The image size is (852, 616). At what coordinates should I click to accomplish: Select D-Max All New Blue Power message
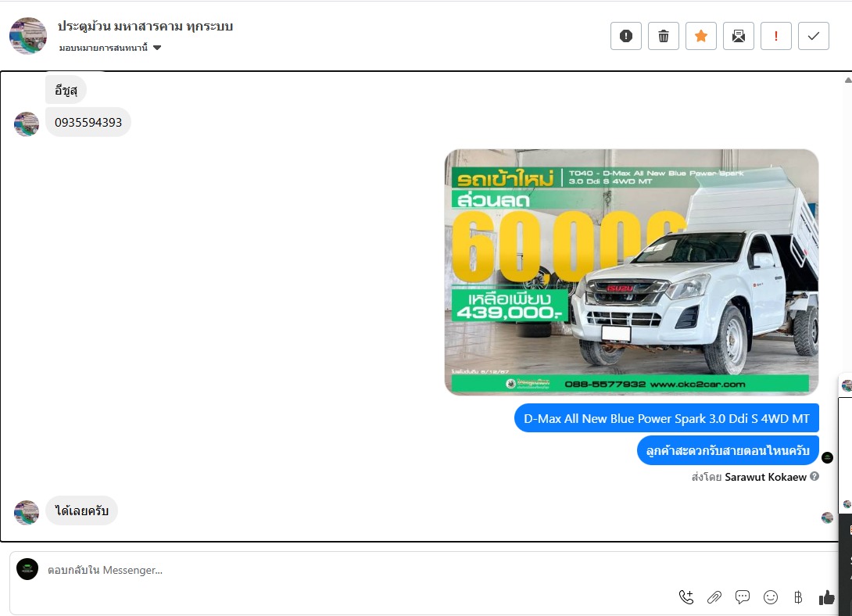click(667, 418)
